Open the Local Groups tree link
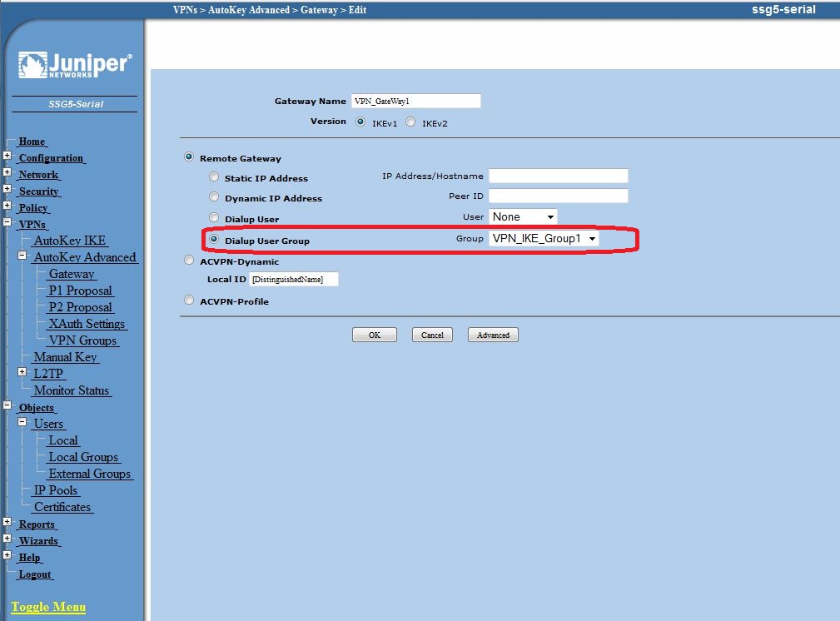840x621 pixels. [x=83, y=457]
